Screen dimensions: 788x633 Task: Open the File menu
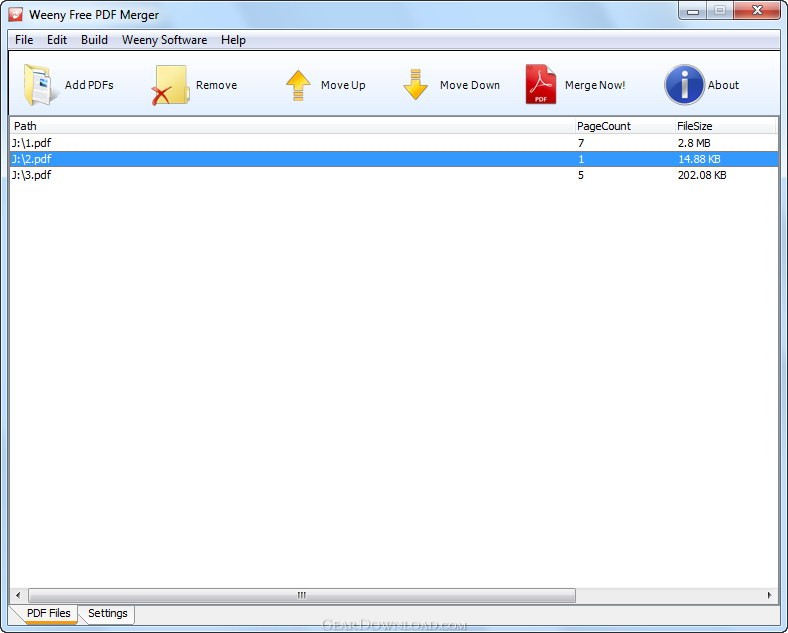24,40
